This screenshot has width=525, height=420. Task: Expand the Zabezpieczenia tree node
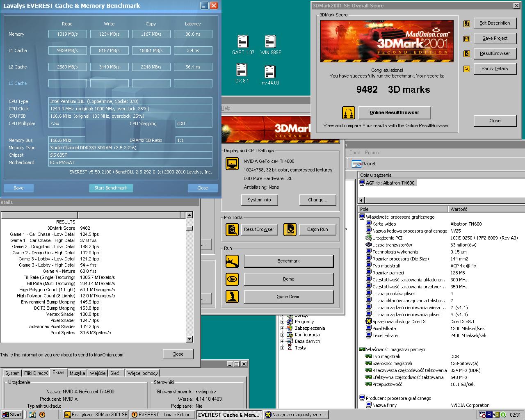tap(282, 328)
